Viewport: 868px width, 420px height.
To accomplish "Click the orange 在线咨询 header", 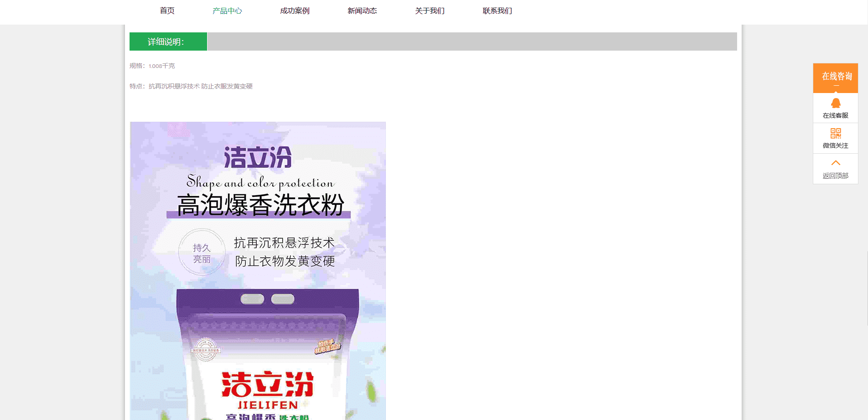I will coord(835,77).
